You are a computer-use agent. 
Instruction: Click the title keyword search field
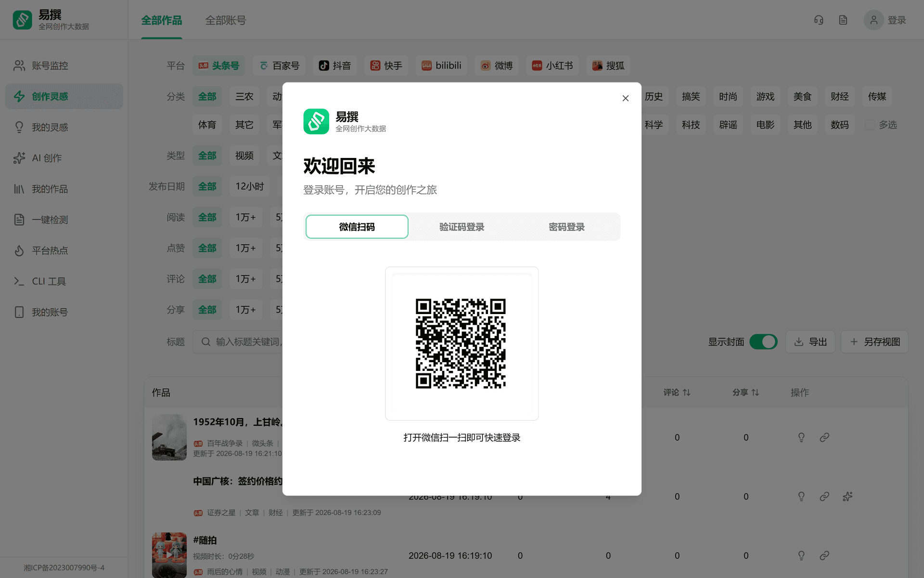[x=238, y=342]
